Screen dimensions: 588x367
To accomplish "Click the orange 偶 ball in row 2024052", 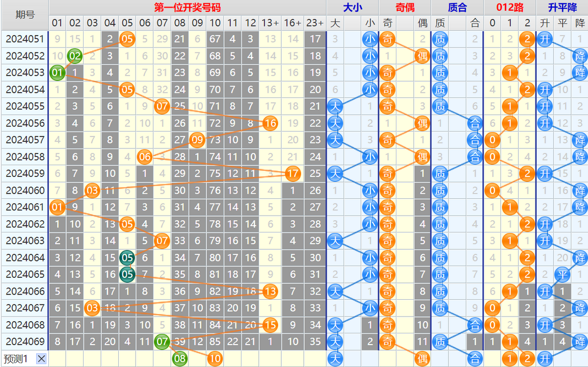I will point(422,56).
